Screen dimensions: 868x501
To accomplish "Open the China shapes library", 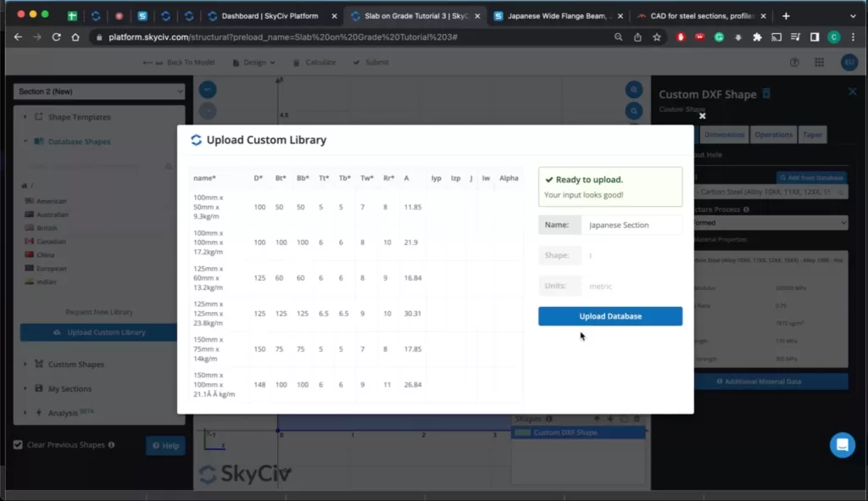I will [45, 254].
